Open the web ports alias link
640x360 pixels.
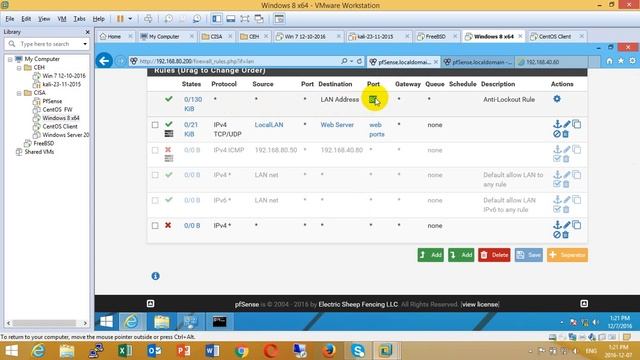click(x=376, y=129)
